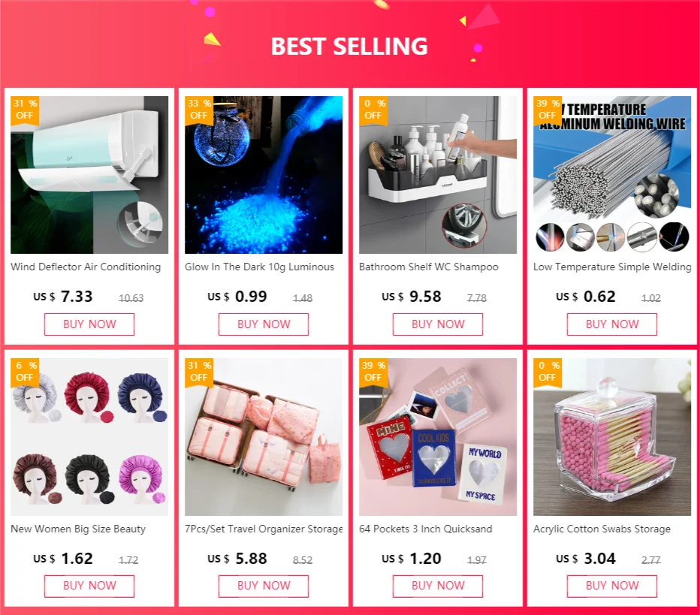Viewport: 700px width, 615px height.
Task: Click Buy Now under Glow In The Dark Luminous
Action: pos(264,324)
